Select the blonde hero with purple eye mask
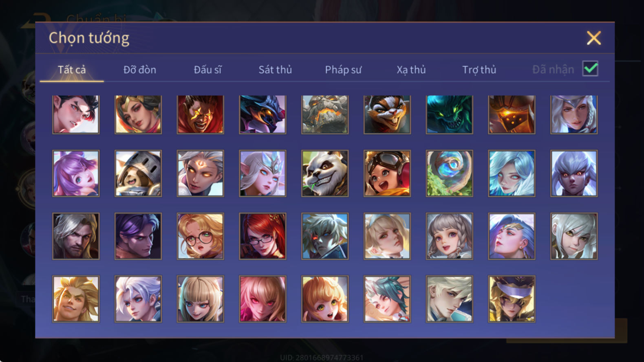The width and height of the screenshot is (644, 362). pos(512,299)
